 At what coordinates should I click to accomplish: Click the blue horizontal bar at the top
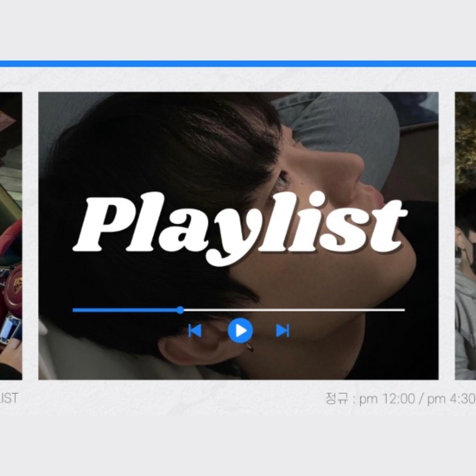tap(238, 63)
